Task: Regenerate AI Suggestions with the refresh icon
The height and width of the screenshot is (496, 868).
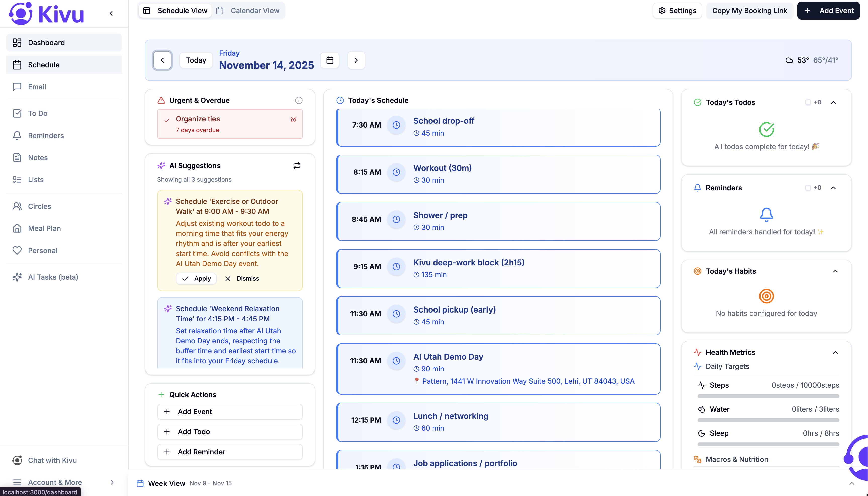Action: click(x=296, y=166)
